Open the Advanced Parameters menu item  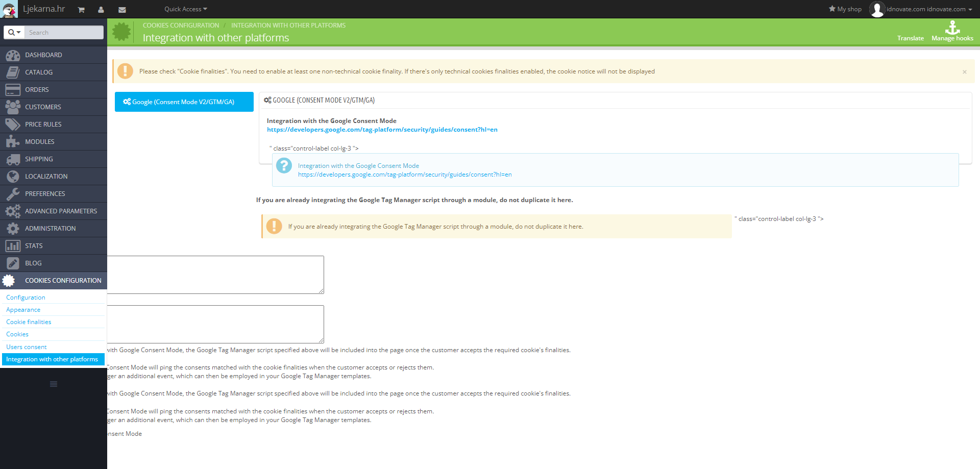[x=54, y=211]
